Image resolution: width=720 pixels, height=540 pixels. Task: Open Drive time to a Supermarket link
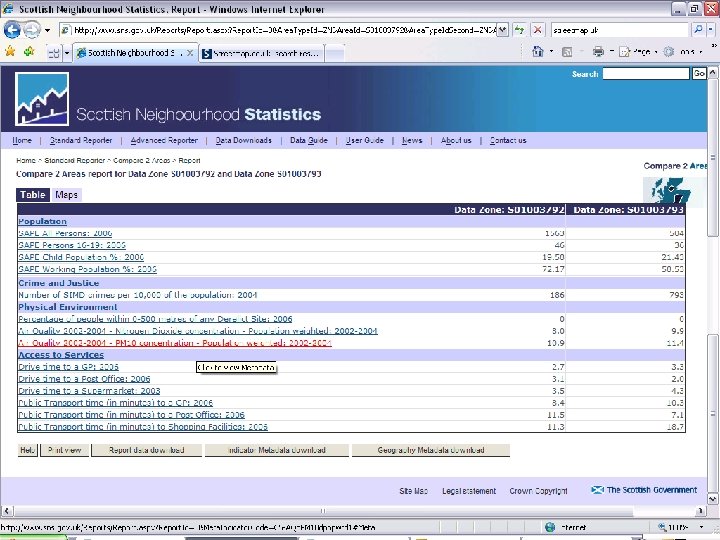(x=89, y=390)
